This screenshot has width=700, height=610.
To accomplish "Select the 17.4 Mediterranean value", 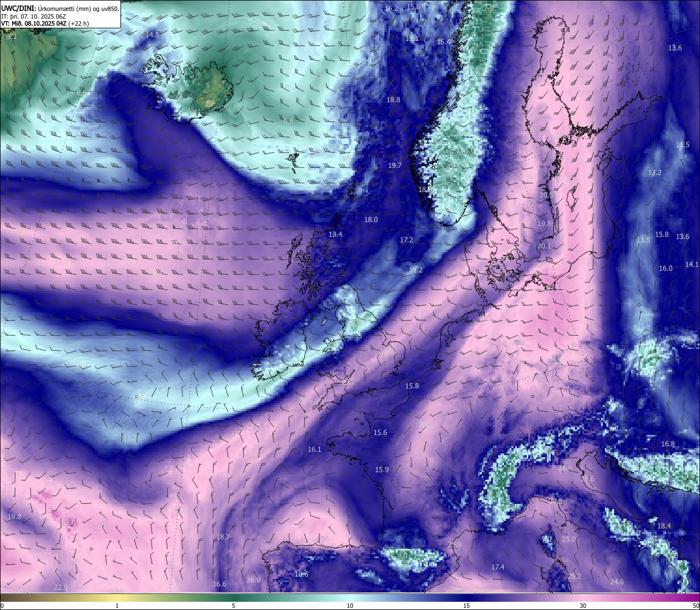I will point(498,567).
